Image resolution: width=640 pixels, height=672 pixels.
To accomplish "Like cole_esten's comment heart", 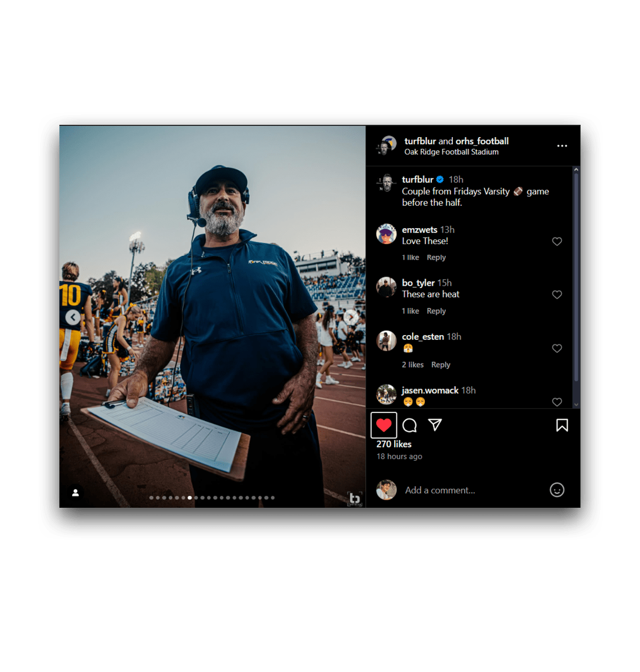I will pos(557,348).
